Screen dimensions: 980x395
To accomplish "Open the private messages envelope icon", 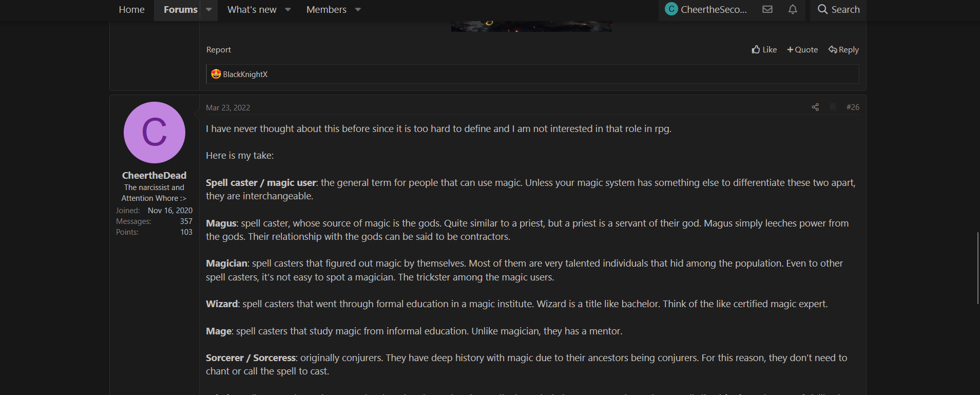I will [767, 9].
